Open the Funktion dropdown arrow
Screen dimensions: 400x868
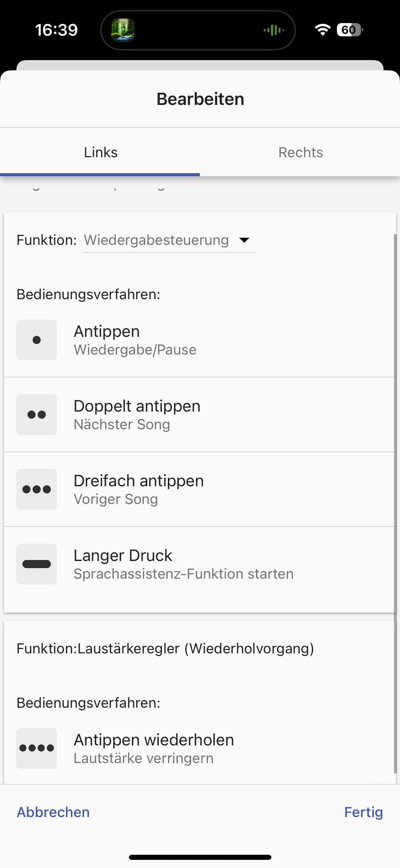click(244, 240)
